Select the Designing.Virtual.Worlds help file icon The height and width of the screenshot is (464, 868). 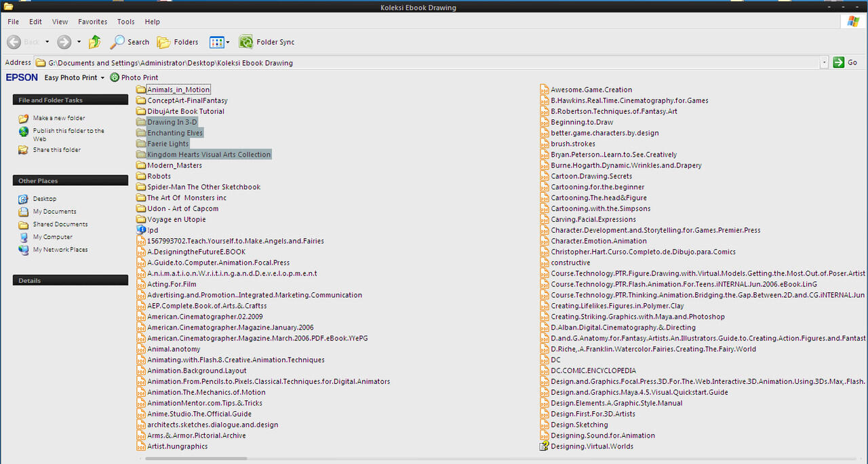click(x=544, y=446)
